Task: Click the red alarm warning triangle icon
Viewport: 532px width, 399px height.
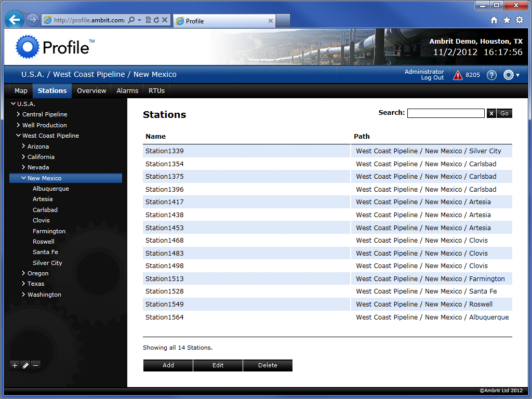Action: click(x=458, y=75)
